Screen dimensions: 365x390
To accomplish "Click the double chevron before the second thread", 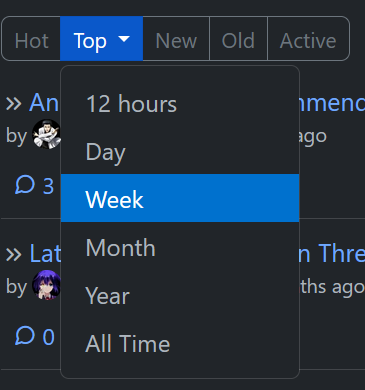I will pyautogui.click(x=14, y=255).
